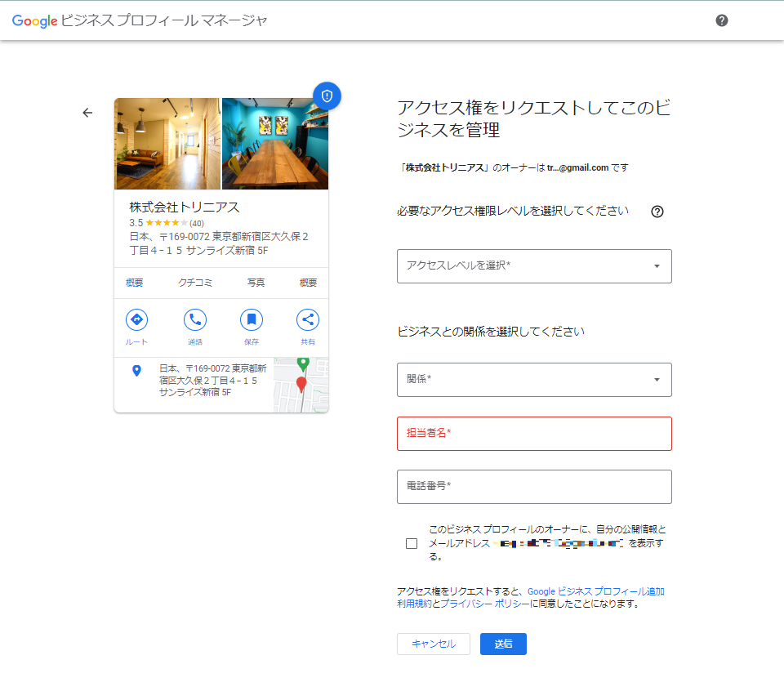Open the アクセスレベルを選択 dropdown
Image resolution: width=784 pixels, height=691 pixels.
[534, 266]
